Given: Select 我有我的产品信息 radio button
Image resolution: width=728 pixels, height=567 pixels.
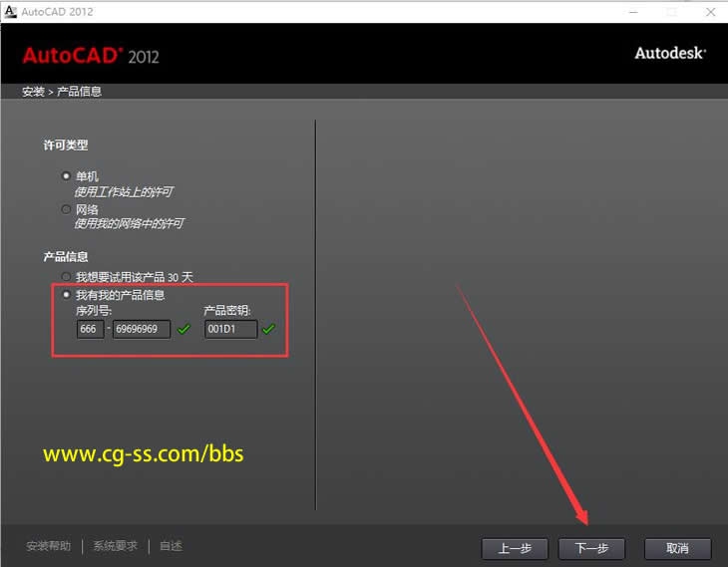Looking at the screenshot, I should point(66,295).
